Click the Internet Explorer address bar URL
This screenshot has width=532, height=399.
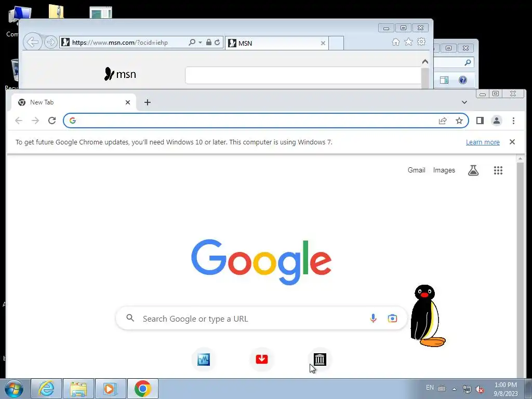tap(120, 43)
